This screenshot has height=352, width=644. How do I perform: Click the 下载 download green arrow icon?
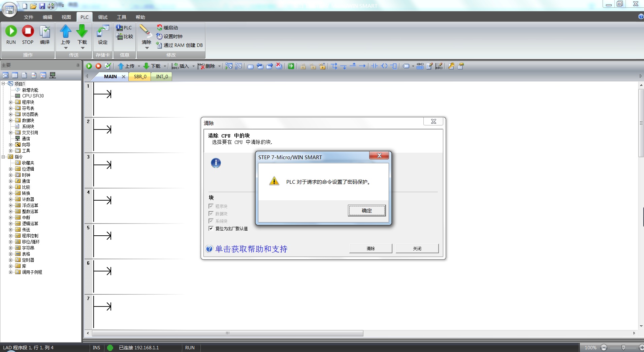82,31
